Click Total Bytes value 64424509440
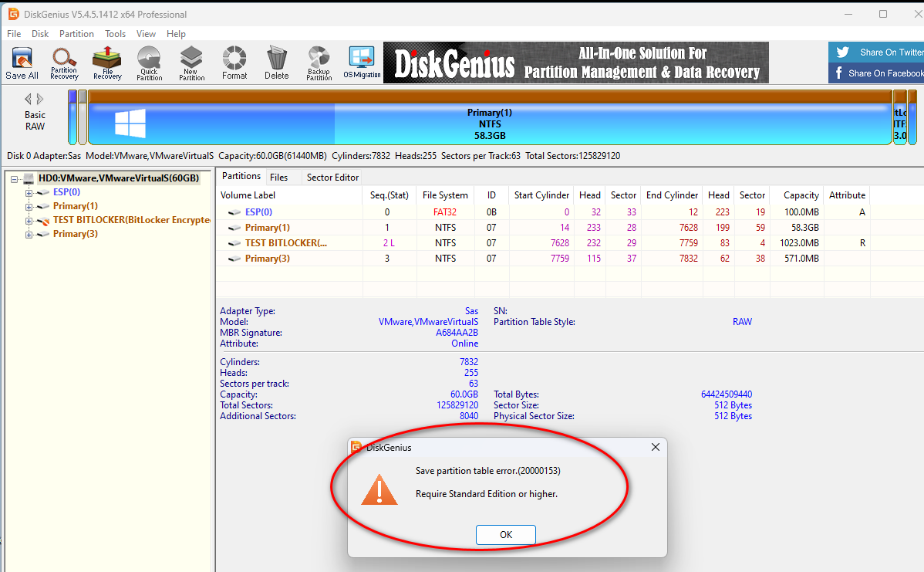Screen dimensions: 924x572 coord(727,394)
